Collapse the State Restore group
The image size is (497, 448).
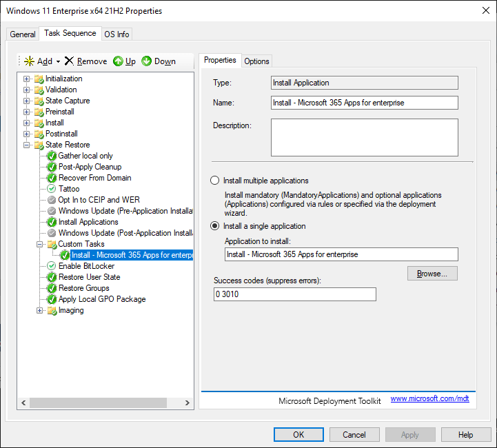(x=27, y=145)
